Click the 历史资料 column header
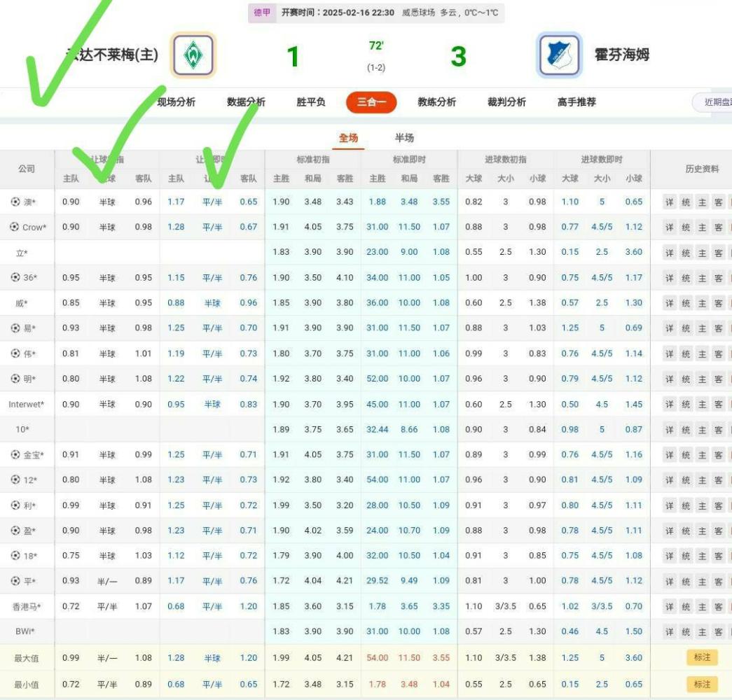The height and width of the screenshot is (700, 732). 702,169
